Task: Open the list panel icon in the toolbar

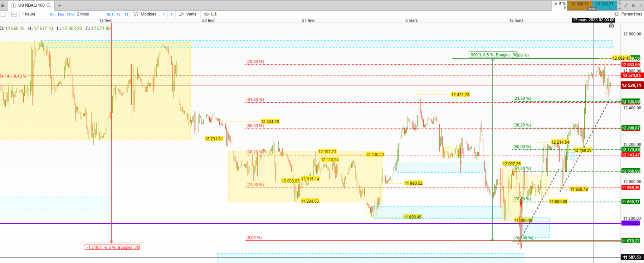Action: 3,14
